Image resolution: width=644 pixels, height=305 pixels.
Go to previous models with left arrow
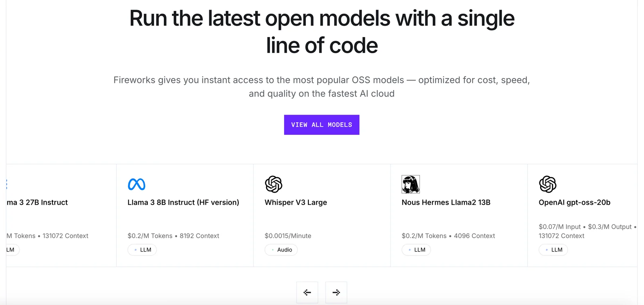tap(307, 293)
